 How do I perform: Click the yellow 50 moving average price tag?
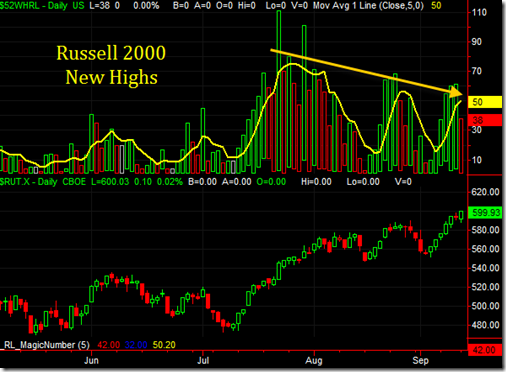click(x=485, y=102)
